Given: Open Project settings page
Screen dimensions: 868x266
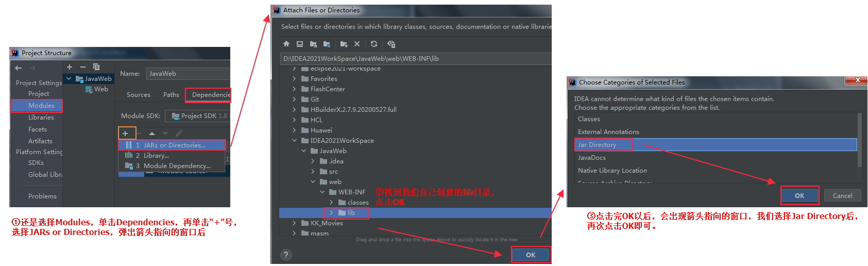Looking at the screenshot, I should pos(39,94).
